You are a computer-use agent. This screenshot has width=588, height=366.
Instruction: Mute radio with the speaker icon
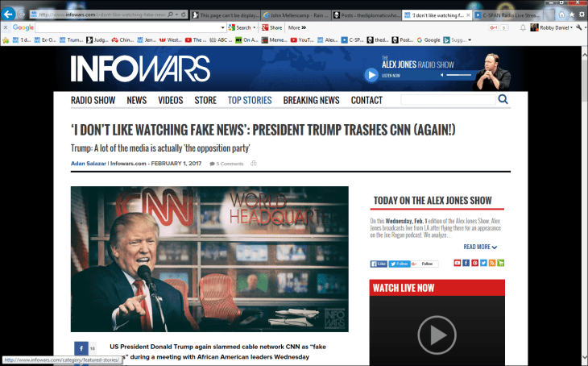tap(441, 75)
